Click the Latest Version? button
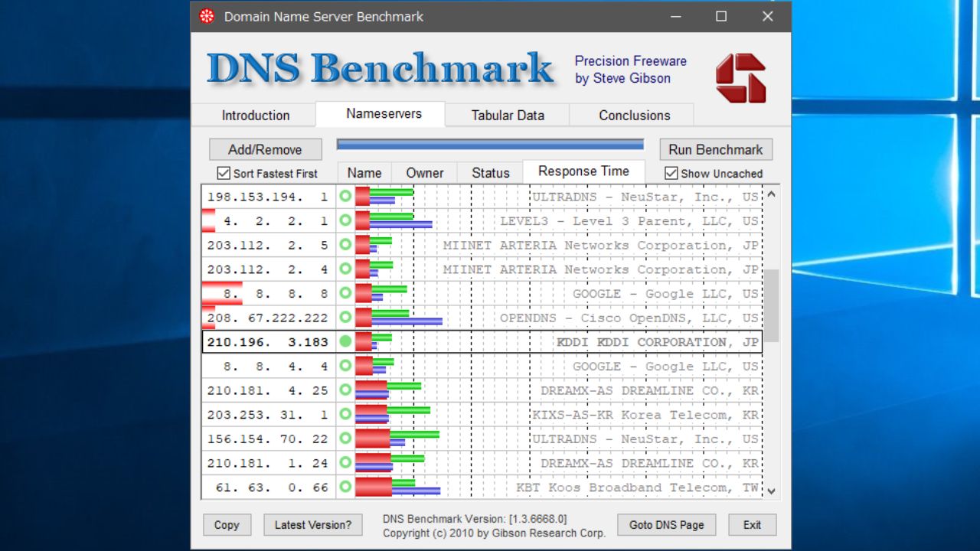The height and width of the screenshot is (551, 980). (x=313, y=525)
